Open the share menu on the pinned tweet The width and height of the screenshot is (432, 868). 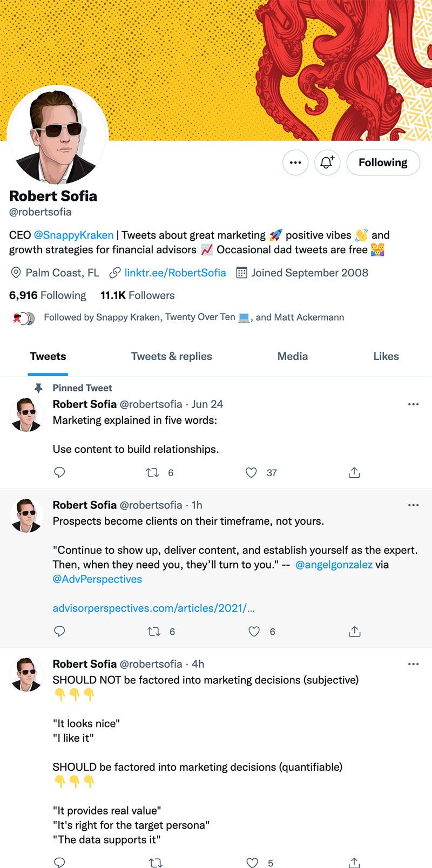pos(354,472)
